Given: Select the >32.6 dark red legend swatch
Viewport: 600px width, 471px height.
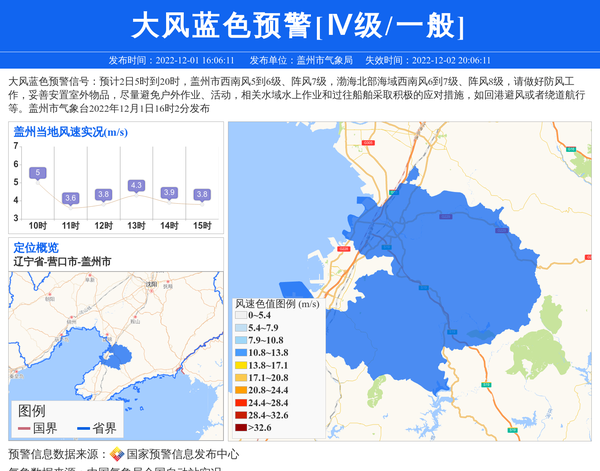Looking at the screenshot, I should point(240,427).
